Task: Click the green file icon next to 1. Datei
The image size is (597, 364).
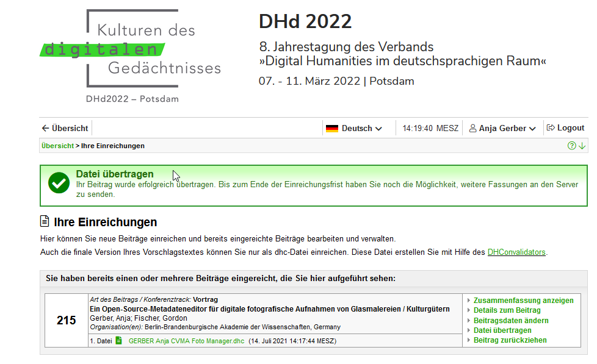Action: click(119, 340)
